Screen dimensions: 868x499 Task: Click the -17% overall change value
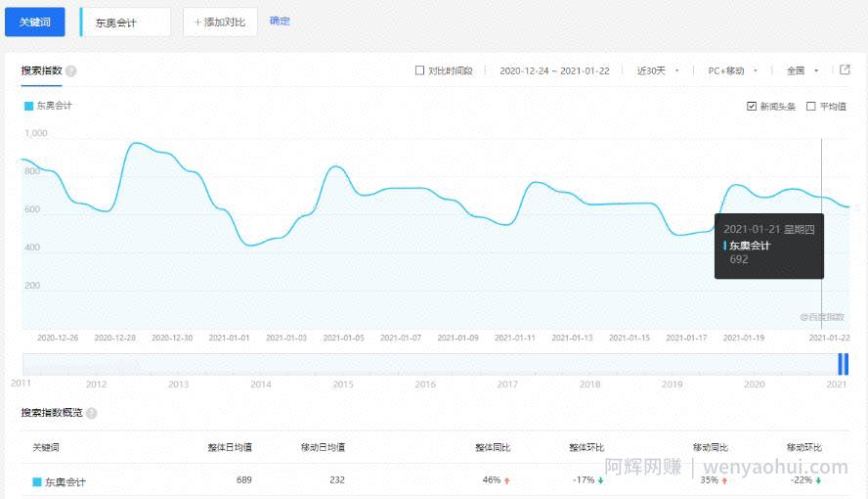[x=584, y=479]
